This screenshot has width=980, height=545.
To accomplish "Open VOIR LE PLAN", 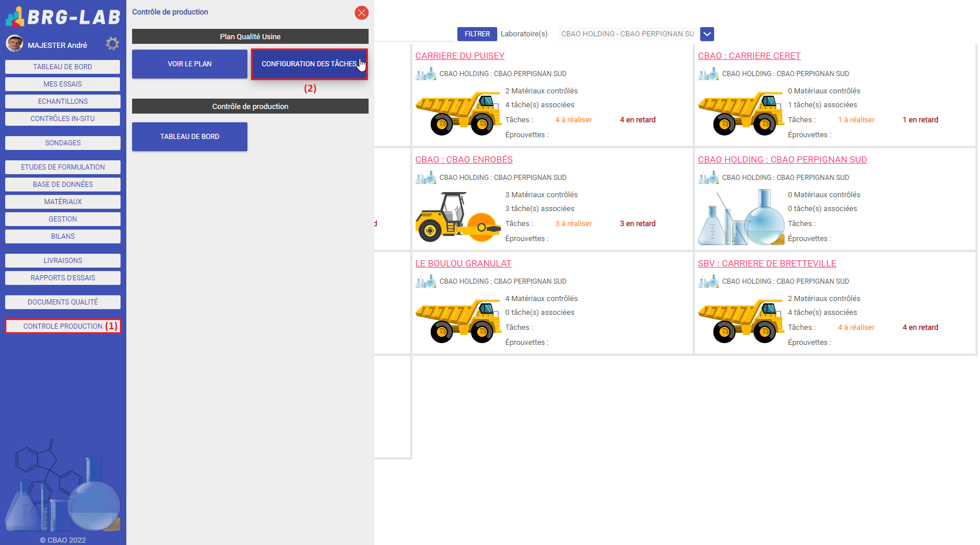I will coord(190,64).
